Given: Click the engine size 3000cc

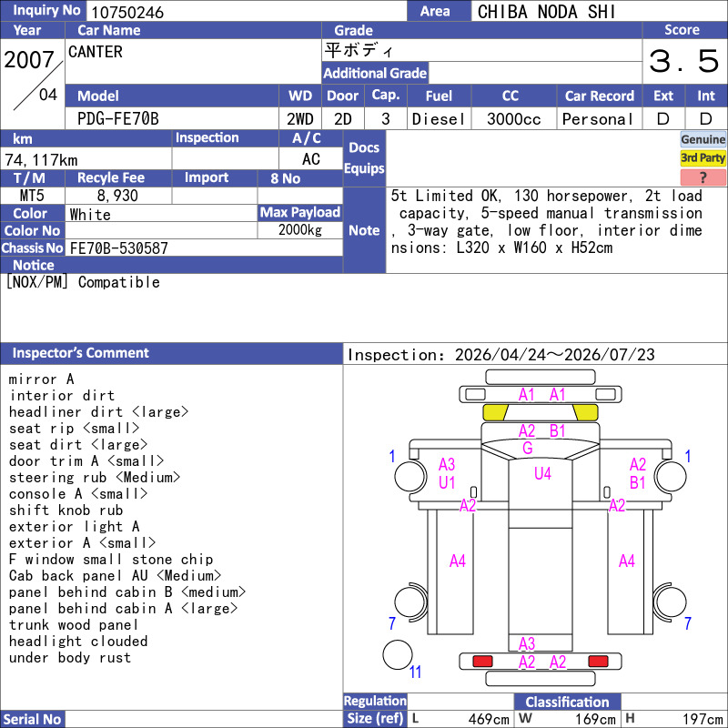Looking at the screenshot, I should 514,119.
